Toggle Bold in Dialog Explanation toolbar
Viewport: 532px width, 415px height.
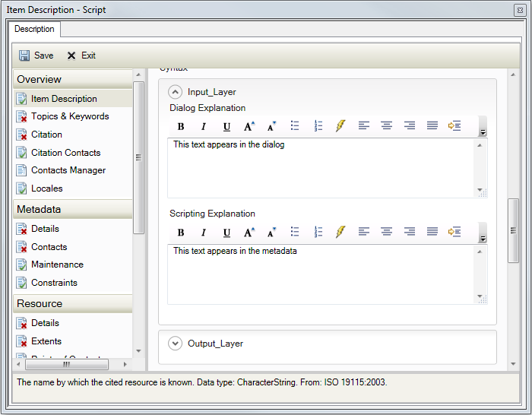click(181, 126)
